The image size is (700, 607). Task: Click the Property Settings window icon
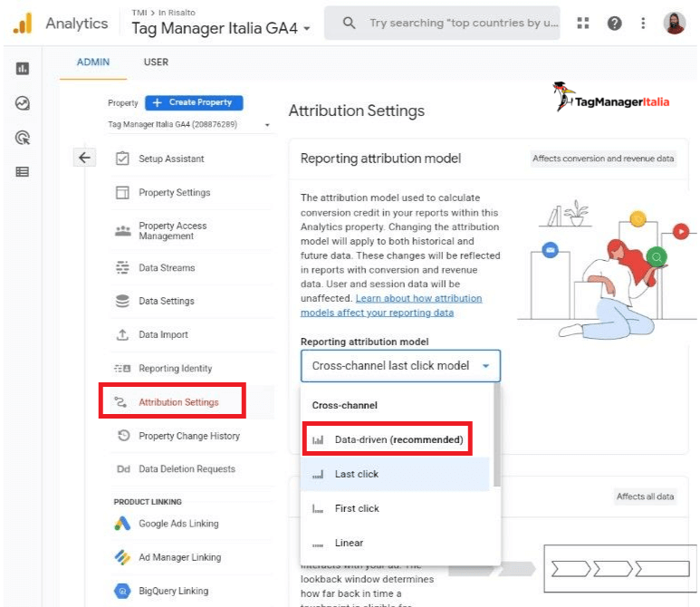122,192
